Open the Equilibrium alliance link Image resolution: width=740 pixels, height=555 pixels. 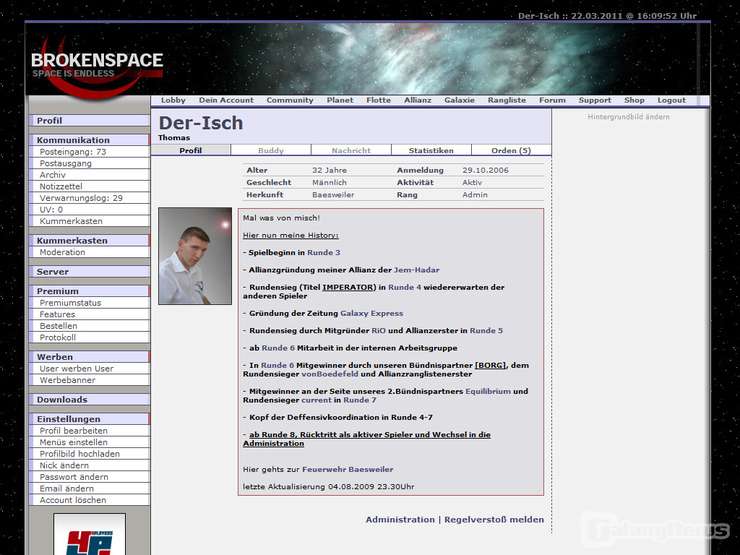[488, 391]
